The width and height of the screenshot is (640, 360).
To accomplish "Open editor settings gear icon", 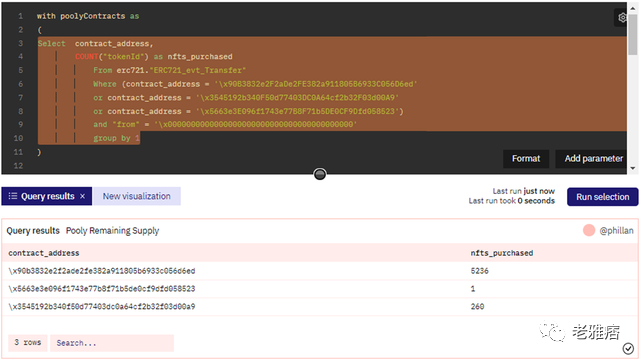I will [622, 18].
